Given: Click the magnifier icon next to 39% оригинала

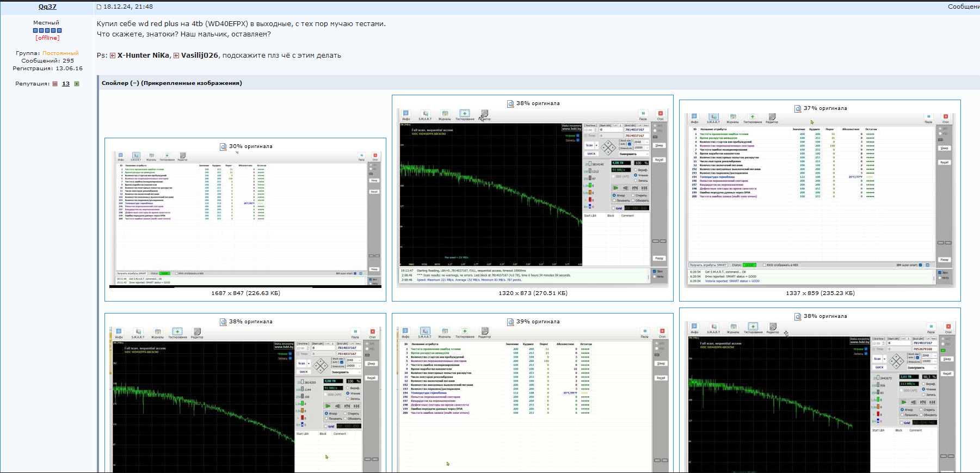Looking at the screenshot, I should click(510, 322).
